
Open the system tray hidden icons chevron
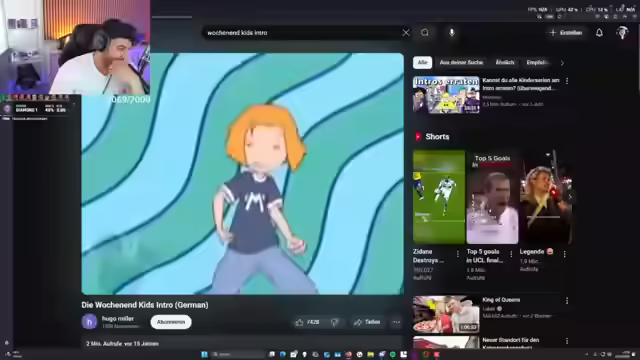587,354
